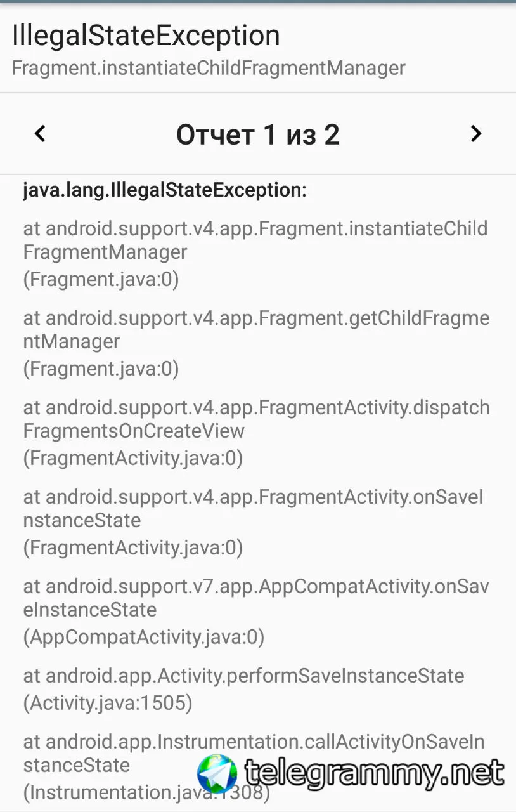Tap the (Activity.java:1505) source reference
The width and height of the screenshot is (516, 812).
tap(108, 703)
